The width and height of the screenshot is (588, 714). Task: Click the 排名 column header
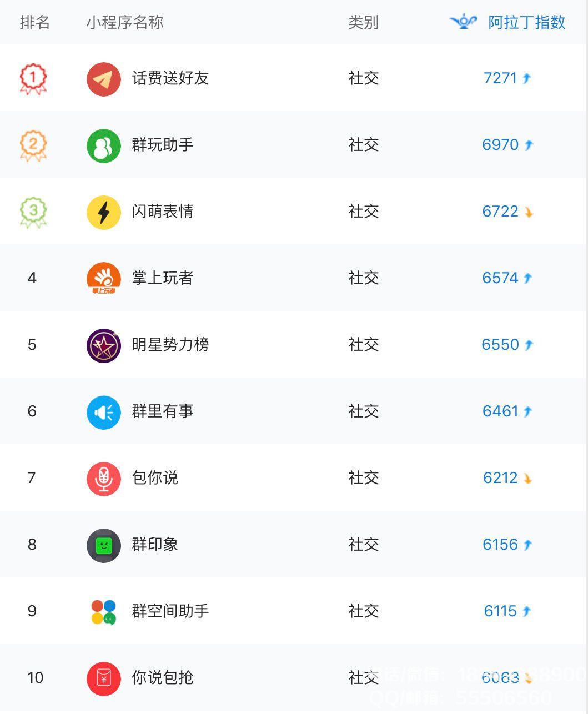tap(35, 22)
